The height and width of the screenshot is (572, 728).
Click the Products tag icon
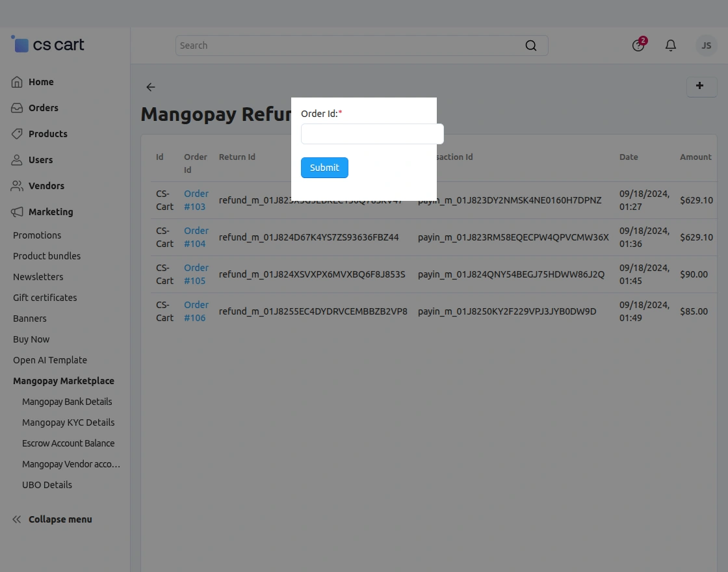point(17,134)
